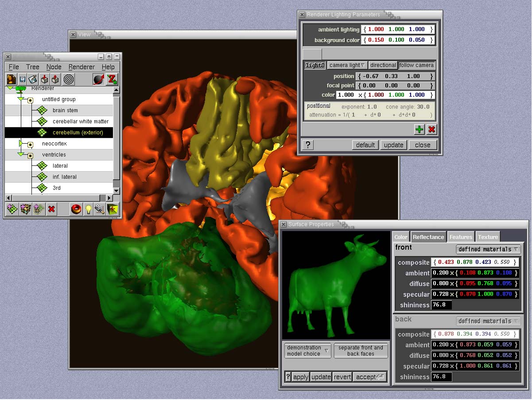Click the green plus add light icon
The width and height of the screenshot is (532, 400).
pos(419,129)
